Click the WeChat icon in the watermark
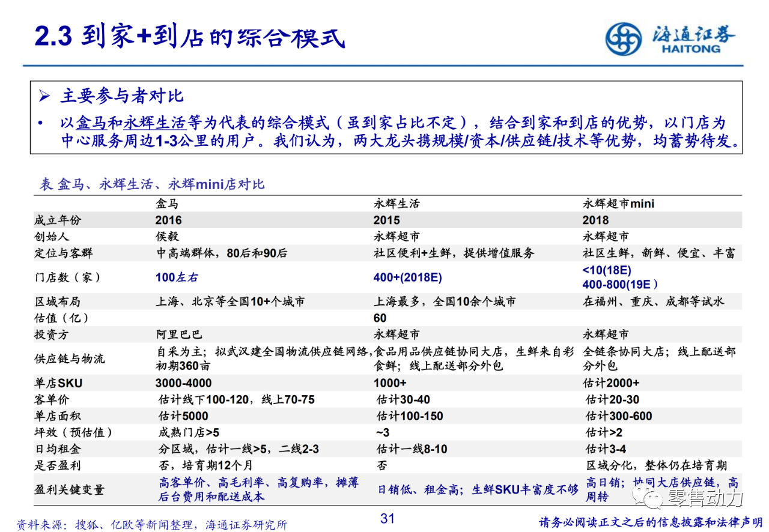The width and height of the screenshot is (769, 532). click(649, 497)
